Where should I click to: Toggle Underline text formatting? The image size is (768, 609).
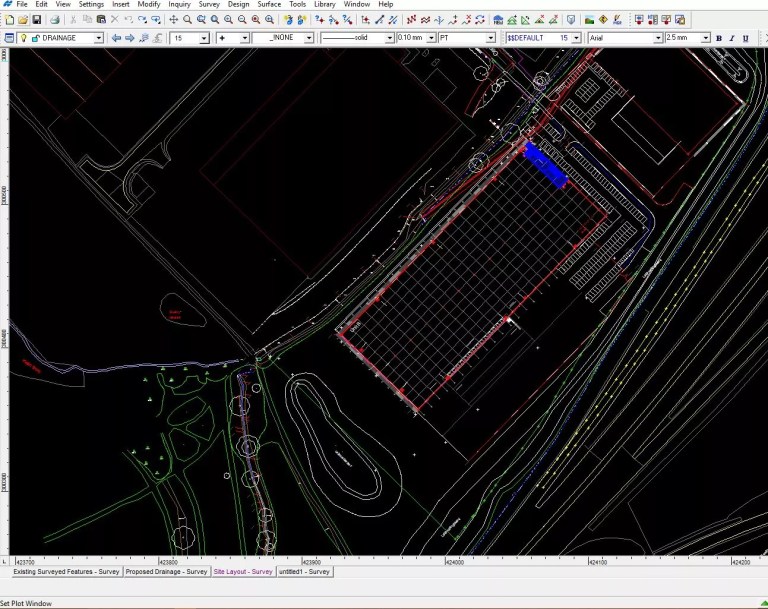point(747,38)
